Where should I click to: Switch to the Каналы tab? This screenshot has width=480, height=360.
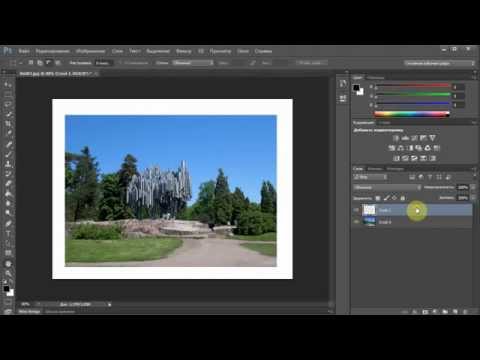(374, 169)
